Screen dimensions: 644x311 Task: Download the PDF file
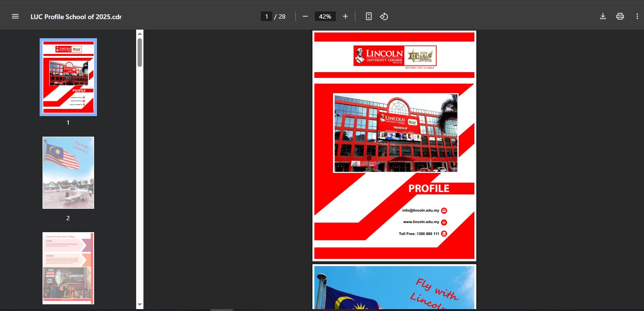[603, 16]
